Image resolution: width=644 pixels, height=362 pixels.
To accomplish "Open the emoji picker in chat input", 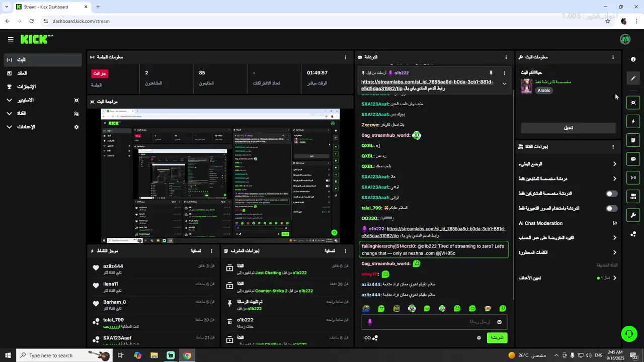I will pyautogui.click(x=500, y=322).
